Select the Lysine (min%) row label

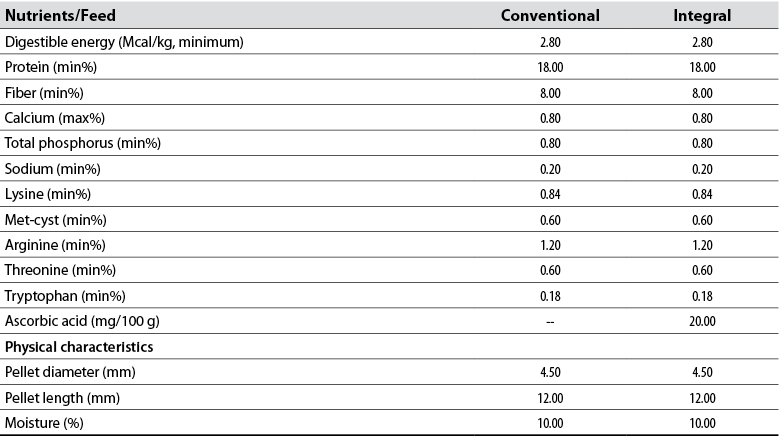click(47, 194)
